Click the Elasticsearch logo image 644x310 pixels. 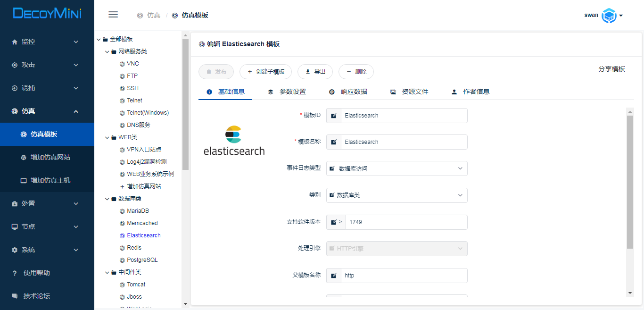pyautogui.click(x=234, y=141)
